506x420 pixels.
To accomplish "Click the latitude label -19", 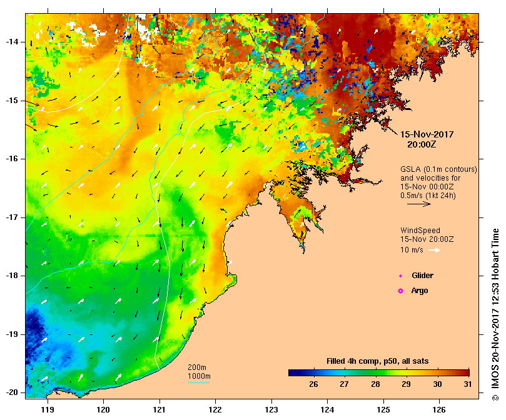I will [x=13, y=334].
